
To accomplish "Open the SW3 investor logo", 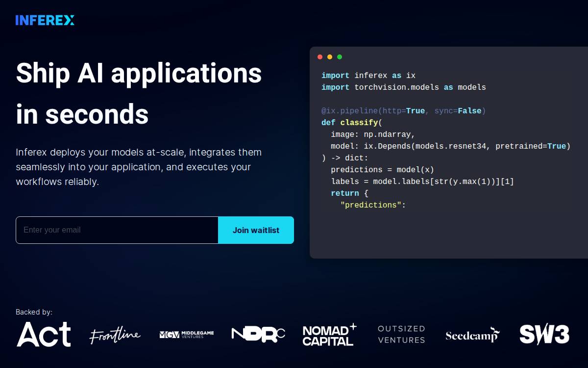I will [x=544, y=335].
